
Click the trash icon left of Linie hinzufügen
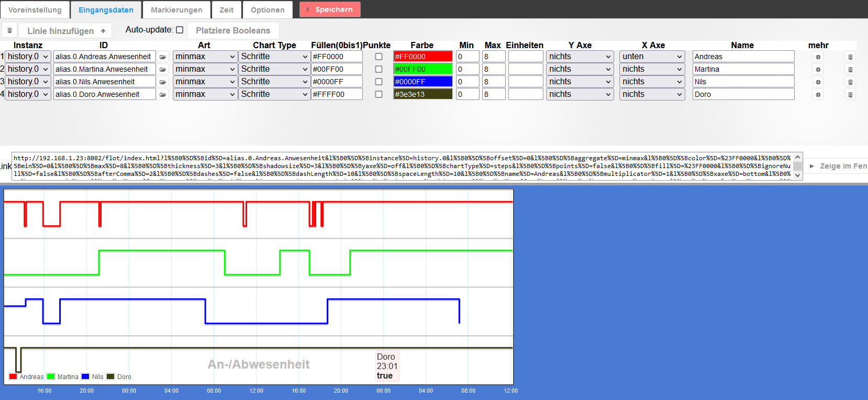pos(9,30)
